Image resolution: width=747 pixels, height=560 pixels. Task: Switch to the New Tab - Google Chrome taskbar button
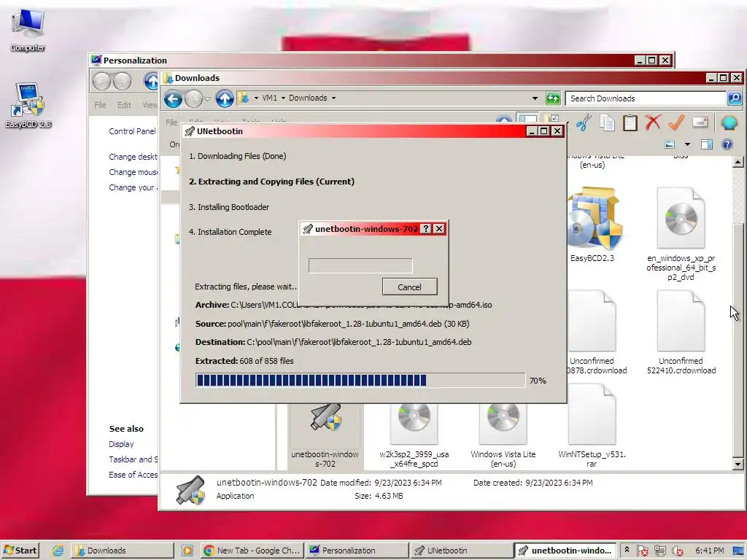[x=252, y=551]
